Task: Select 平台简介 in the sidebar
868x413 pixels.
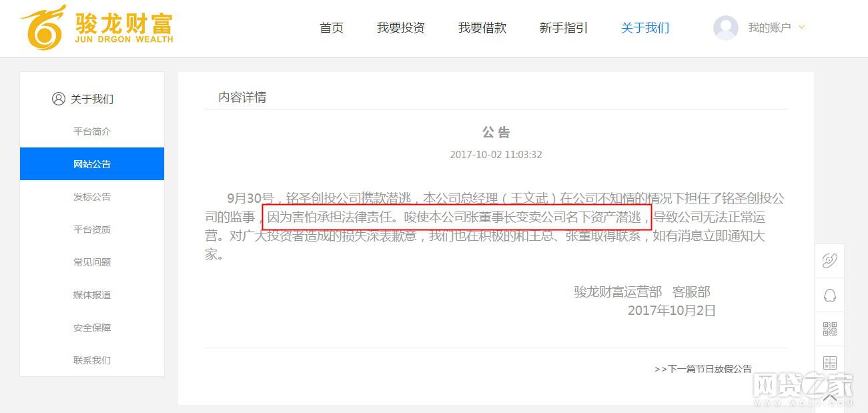Action: 92,131
